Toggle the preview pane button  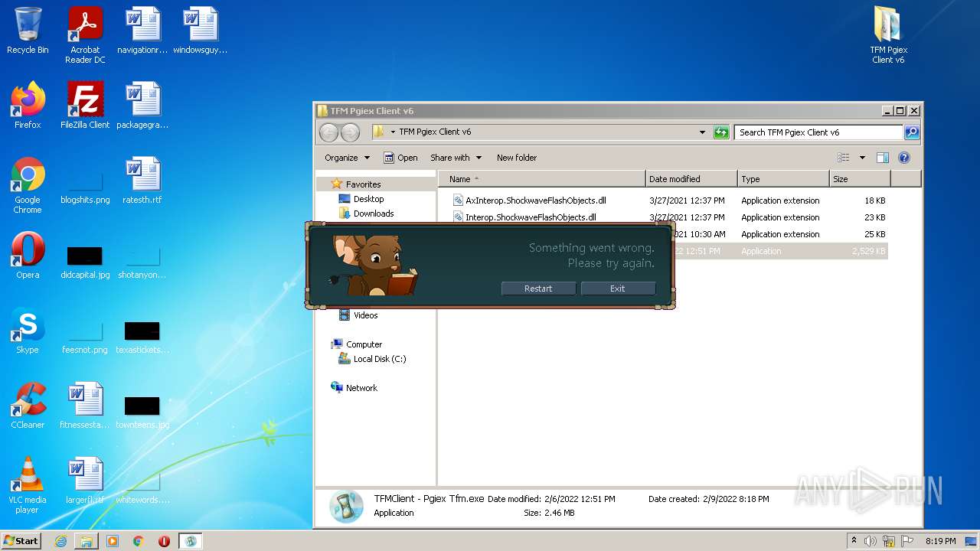[883, 158]
